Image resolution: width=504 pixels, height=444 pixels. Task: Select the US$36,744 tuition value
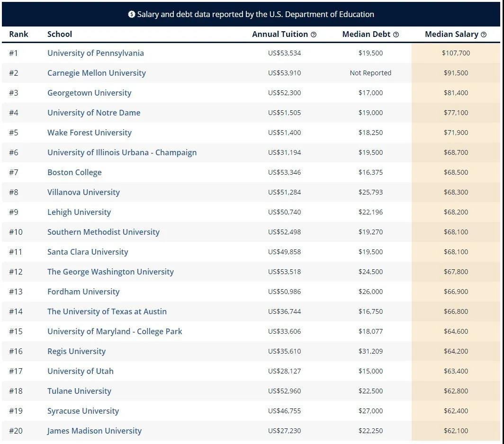pos(285,311)
